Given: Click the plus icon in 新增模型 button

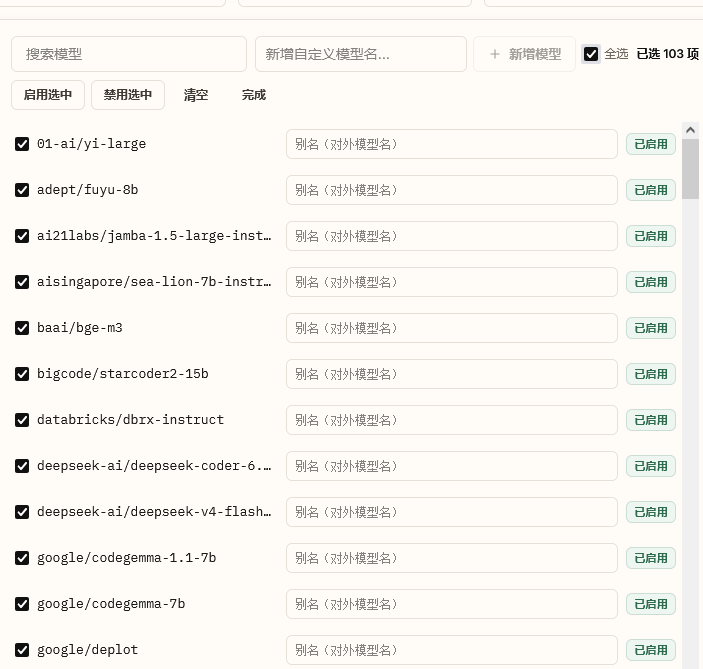Looking at the screenshot, I should [495, 54].
